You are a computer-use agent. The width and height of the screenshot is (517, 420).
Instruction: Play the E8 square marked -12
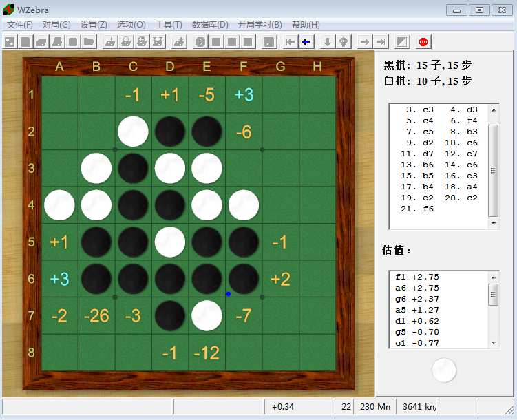207,353
